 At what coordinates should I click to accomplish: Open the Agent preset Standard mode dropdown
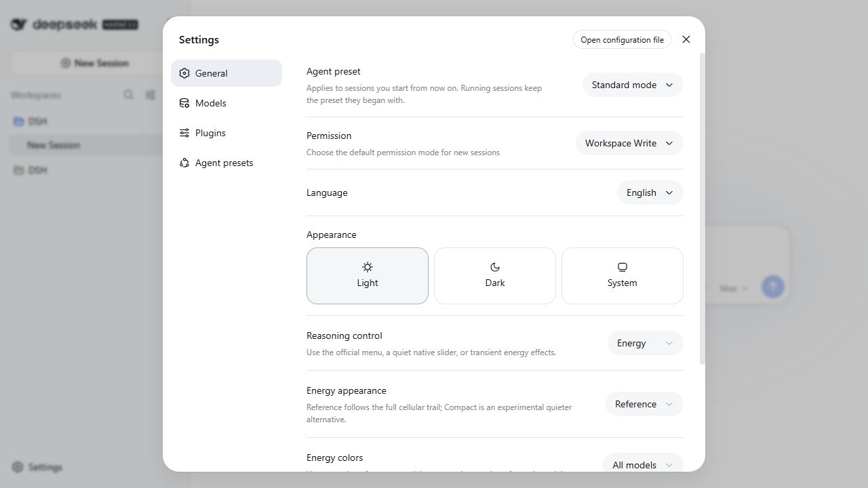(x=633, y=85)
